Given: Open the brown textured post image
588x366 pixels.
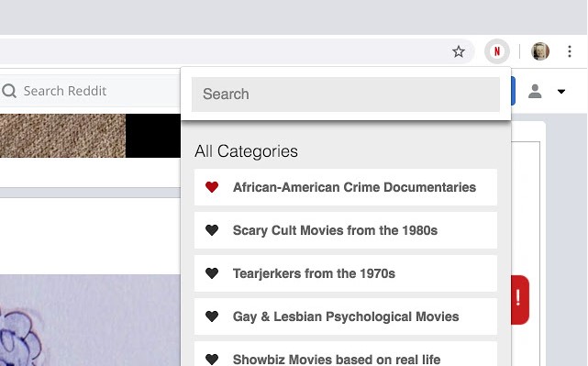Looking at the screenshot, I should point(62,136).
